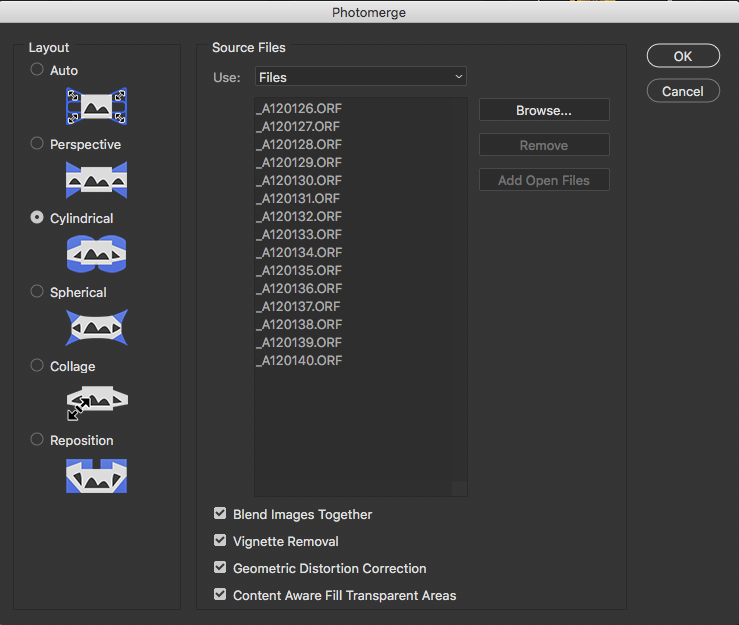Click the Auto layout preview icon

tap(96, 106)
